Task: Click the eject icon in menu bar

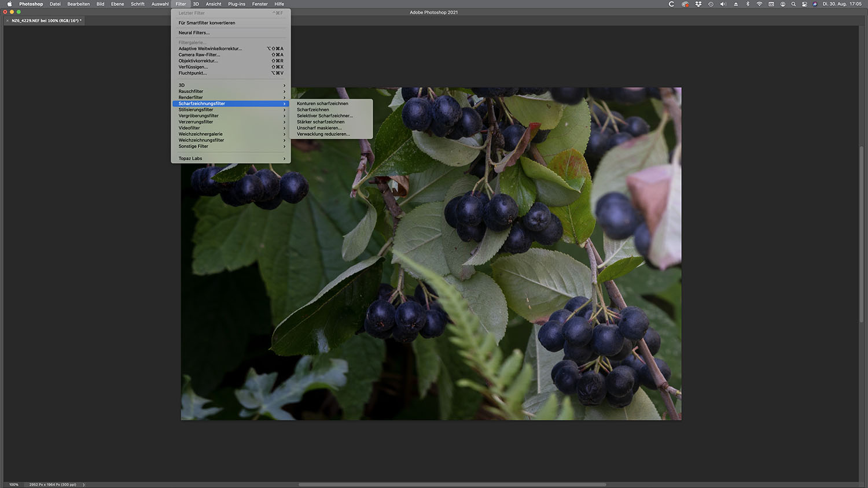Action: tap(735, 4)
